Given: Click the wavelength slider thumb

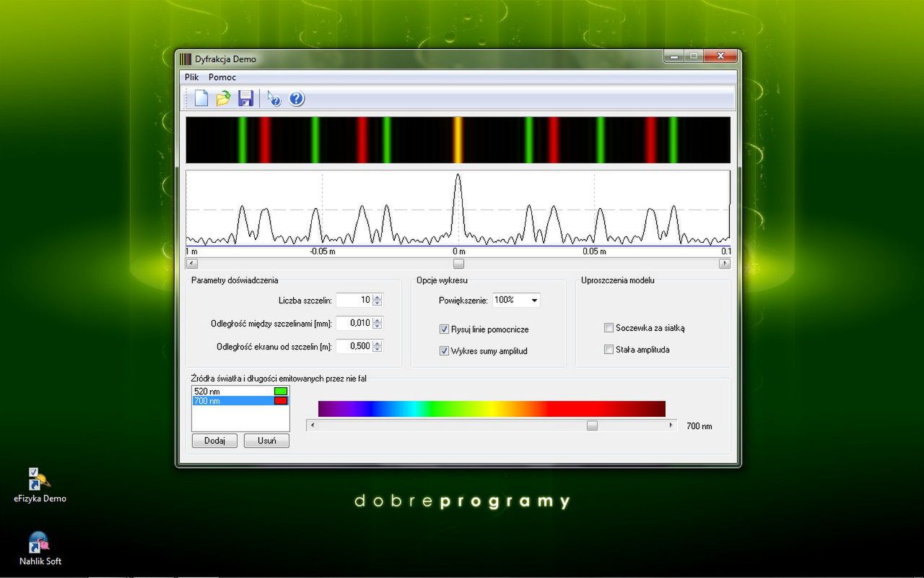Looking at the screenshot, I should (x=592, y=426).
